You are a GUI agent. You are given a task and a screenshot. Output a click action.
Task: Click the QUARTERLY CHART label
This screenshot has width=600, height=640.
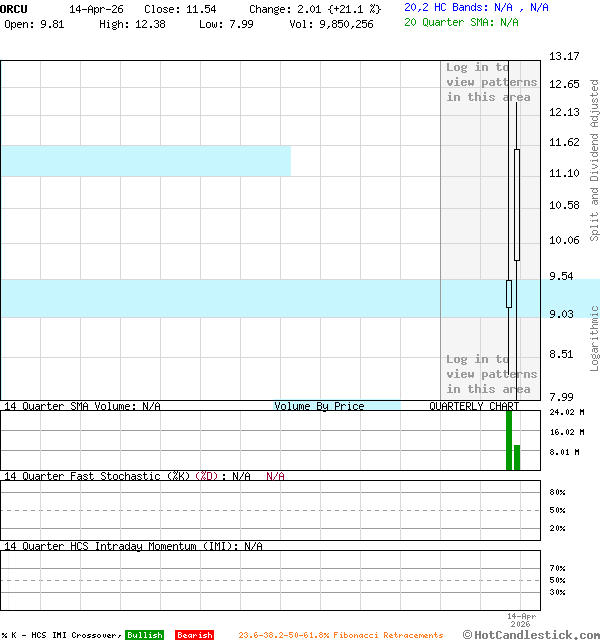(x=474, y=406)
